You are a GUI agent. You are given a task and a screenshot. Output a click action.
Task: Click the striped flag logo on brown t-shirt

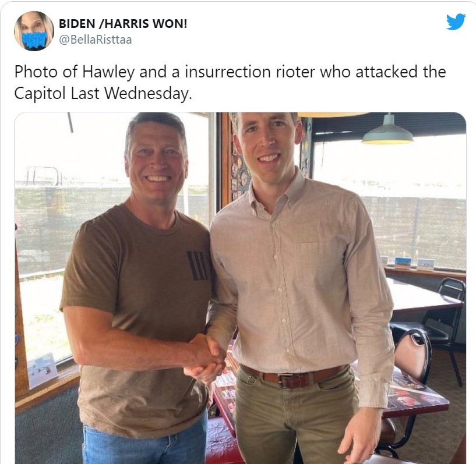click(198, 265)
